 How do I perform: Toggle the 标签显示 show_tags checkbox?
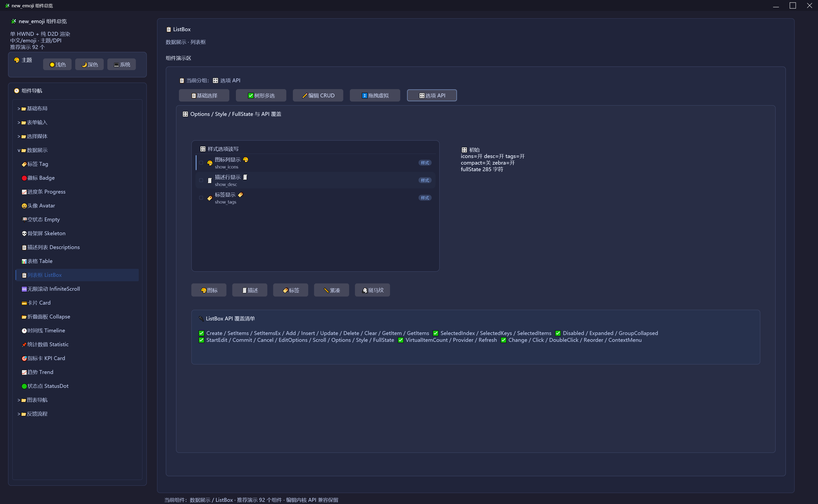click(x=201, y=198)
